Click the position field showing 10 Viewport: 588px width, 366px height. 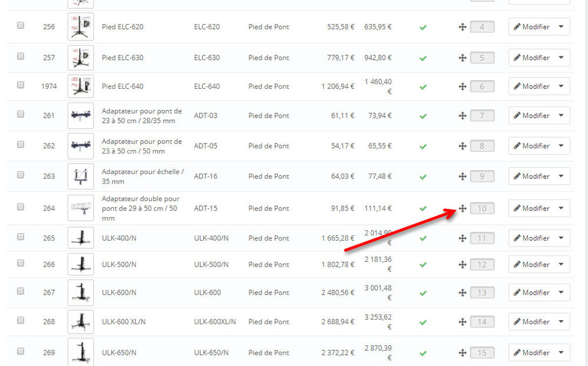coord(482,208)
